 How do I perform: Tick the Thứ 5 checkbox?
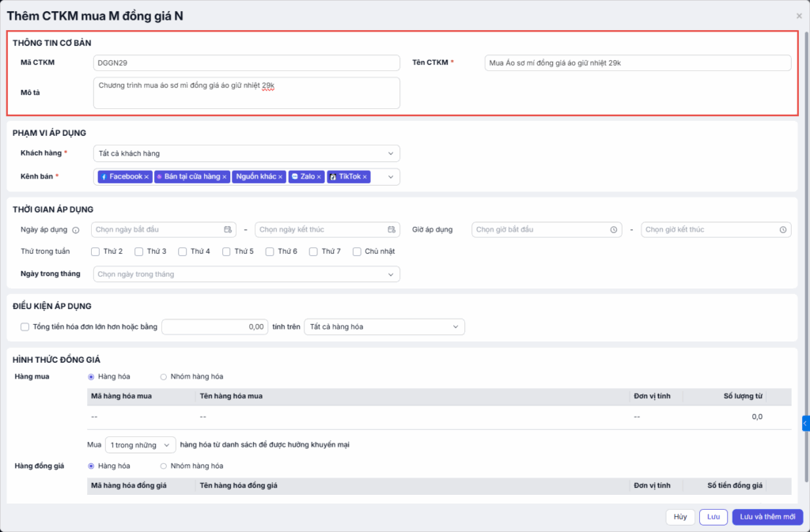point(226,252)
